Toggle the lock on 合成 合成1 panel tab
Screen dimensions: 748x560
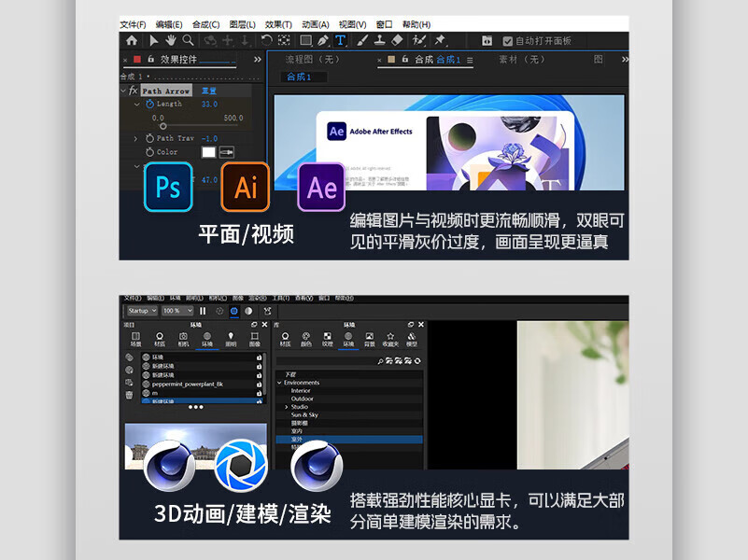click(405, 59)
